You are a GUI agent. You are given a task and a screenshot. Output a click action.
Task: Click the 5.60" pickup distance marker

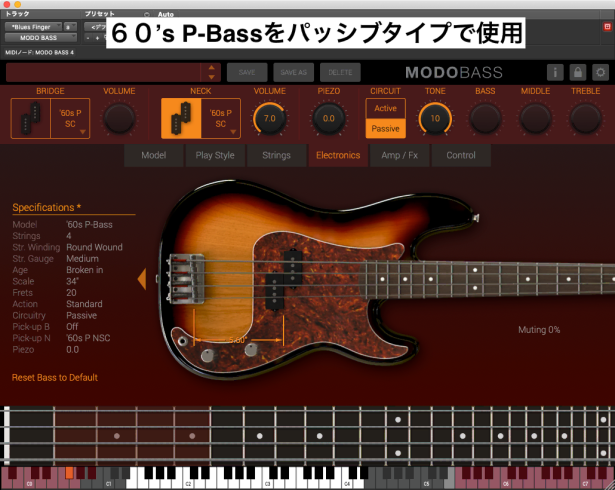click(238, 340)
